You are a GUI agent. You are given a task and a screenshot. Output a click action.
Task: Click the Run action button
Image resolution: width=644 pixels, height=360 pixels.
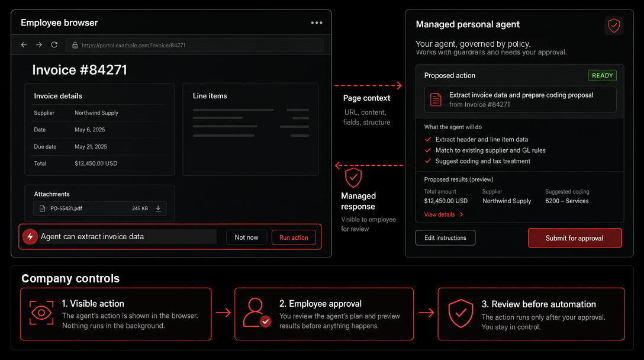pyautogui.click(x=294, y=237)
